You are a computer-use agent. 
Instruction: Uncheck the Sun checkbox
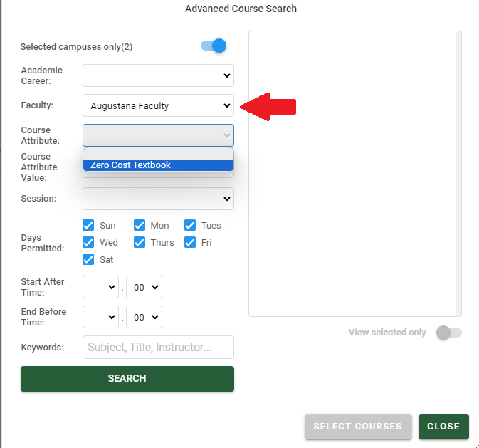88,225
